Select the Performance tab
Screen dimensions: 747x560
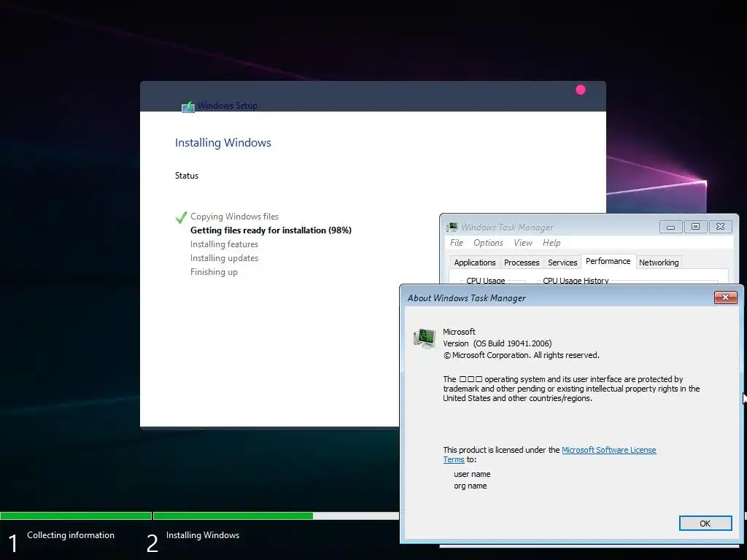(x=608, y=262)
